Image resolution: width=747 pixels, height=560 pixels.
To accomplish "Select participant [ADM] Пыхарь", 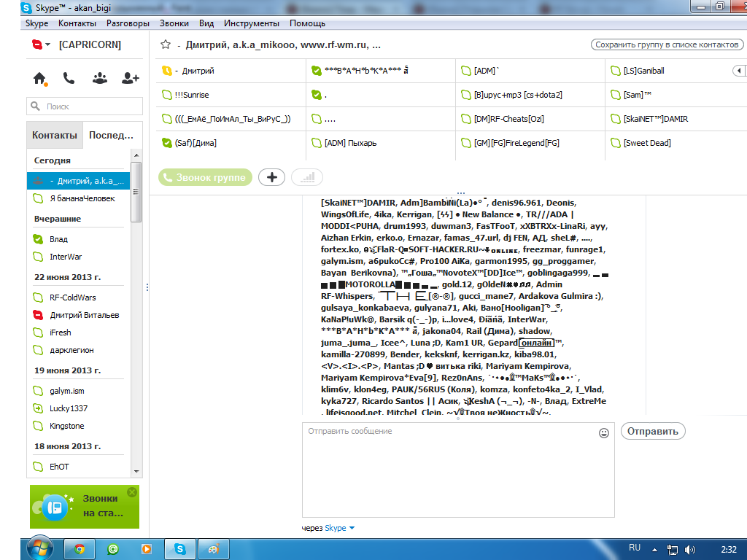I will coord(380,143).
